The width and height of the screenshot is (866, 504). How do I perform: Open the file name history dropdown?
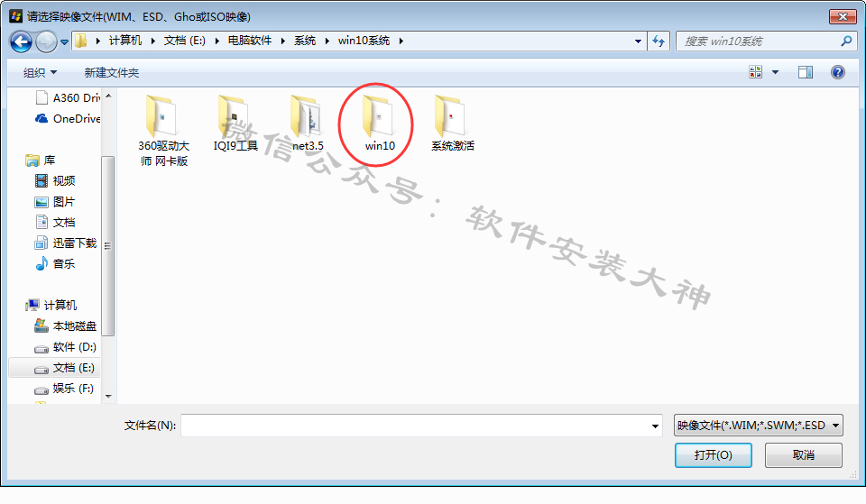point(655,426)
